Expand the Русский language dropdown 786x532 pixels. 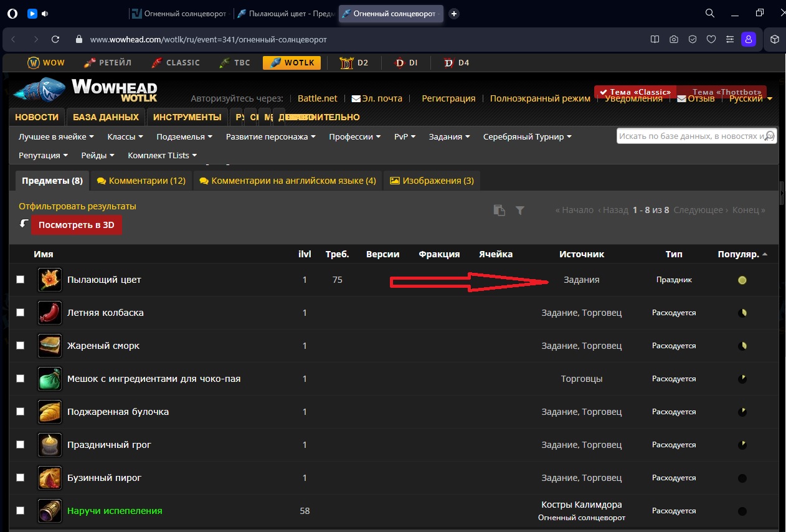(x=750, y=98)
